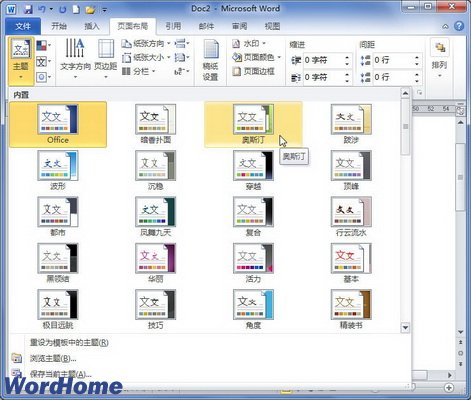The width and height of the screenshot is (471, 400).
Task: Apply the 活力 theme
Action: pyautogui.click(x=253, y=263)
